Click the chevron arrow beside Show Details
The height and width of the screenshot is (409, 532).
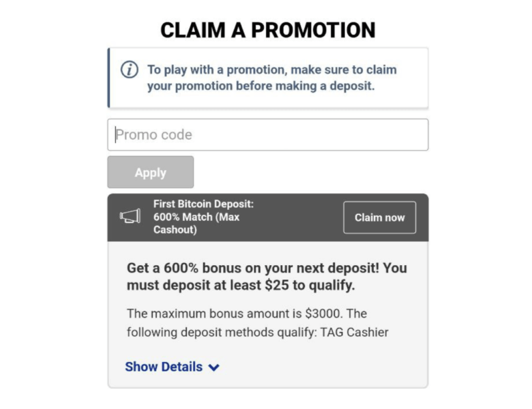pyautogui.click(x=214, y=367)
